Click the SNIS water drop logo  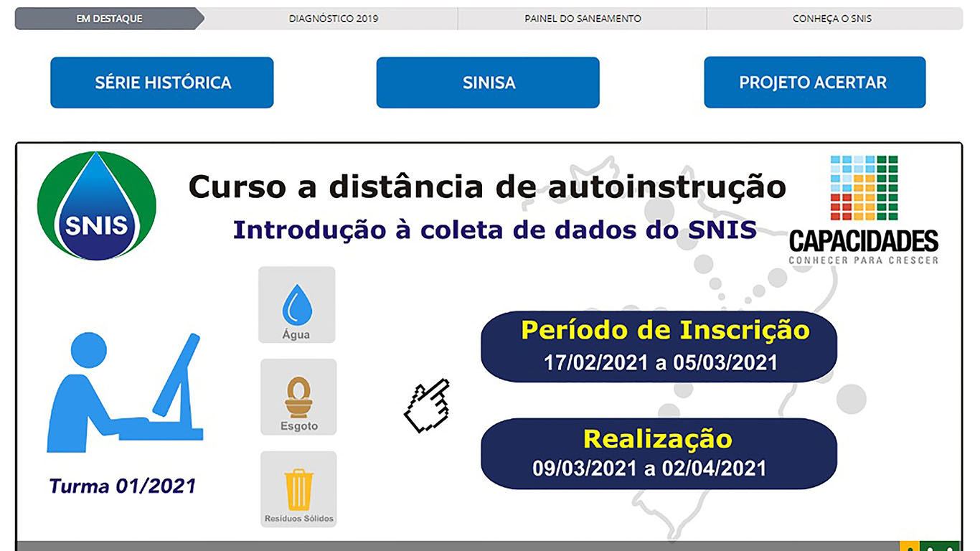(97, 205)
